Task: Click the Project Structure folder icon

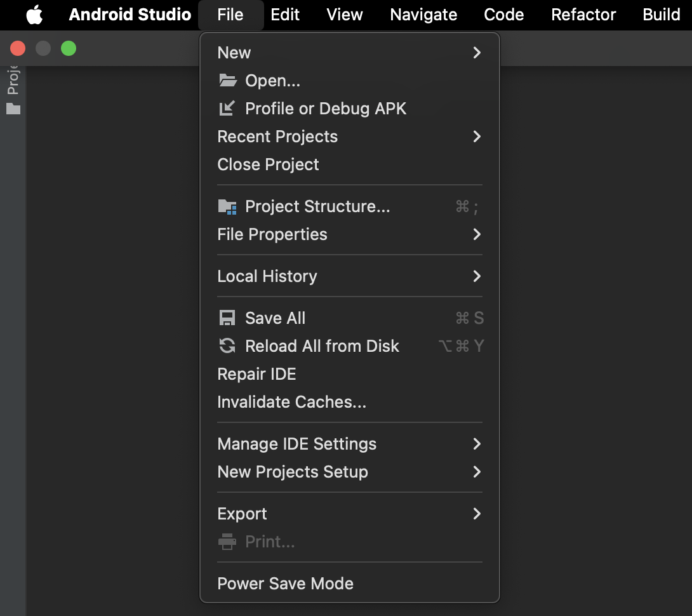Action: [227, 206]
